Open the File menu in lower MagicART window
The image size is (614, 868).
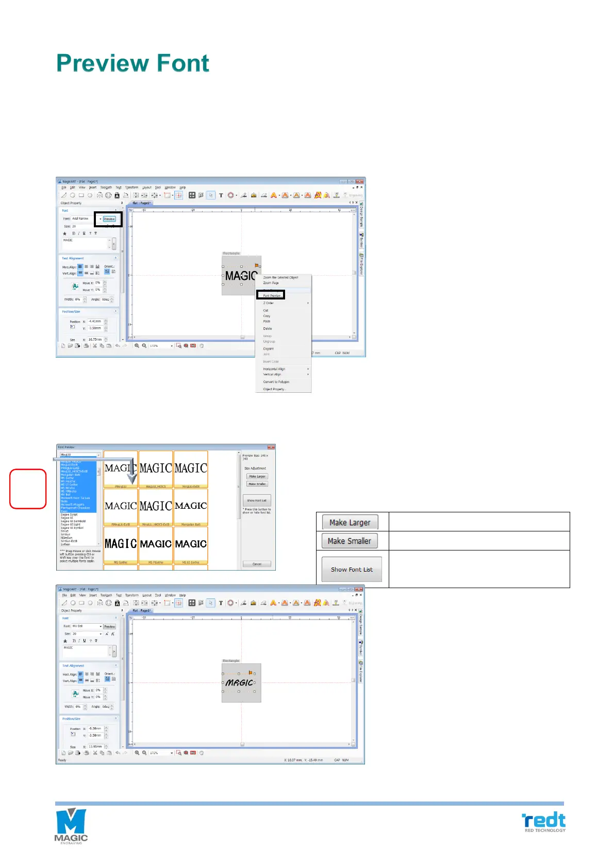(64, 595)
